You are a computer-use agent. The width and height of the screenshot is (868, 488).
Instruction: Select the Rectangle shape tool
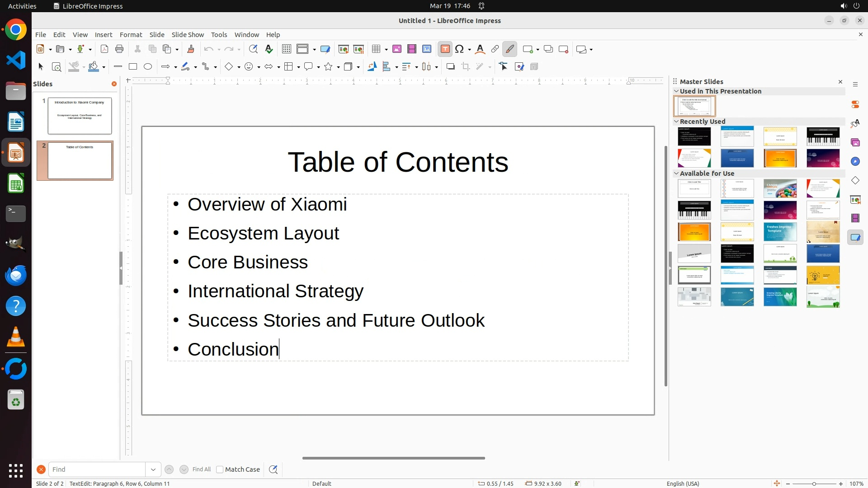(x=133, y=67)
